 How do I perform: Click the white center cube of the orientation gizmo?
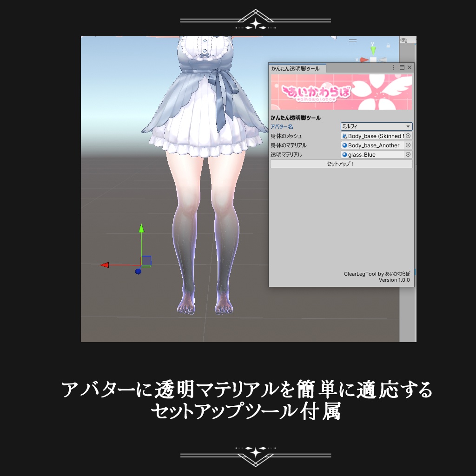pyautogui.click(x=373, y=59)
